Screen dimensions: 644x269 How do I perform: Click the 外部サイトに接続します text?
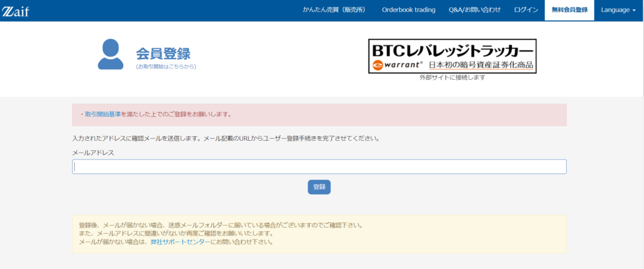tap(452, 77)
